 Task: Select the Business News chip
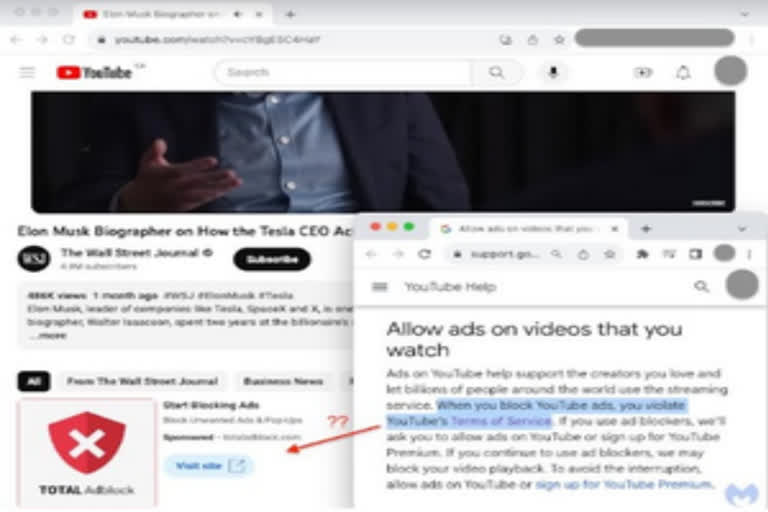283,381
